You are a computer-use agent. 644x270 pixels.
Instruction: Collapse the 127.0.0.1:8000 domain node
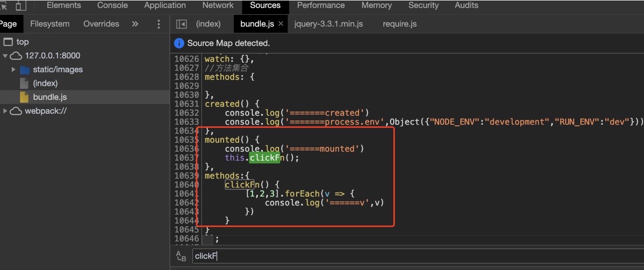click(5, 56)
